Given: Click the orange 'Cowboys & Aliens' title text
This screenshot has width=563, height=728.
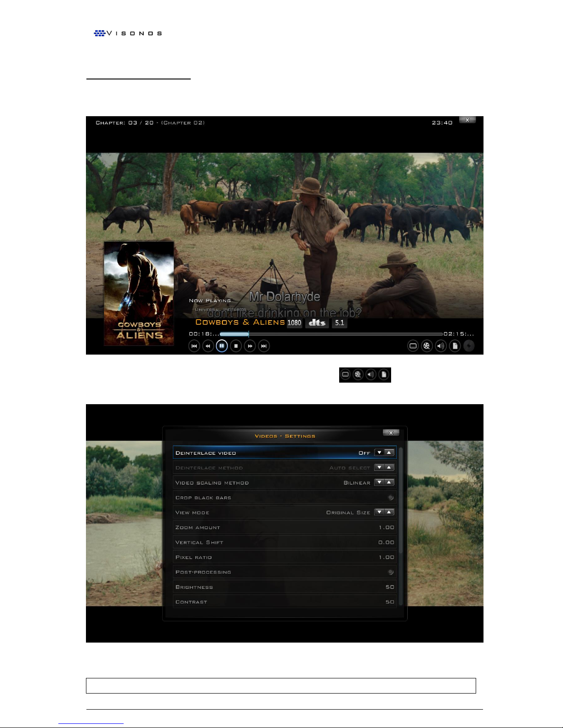Looking at the screenshot, I should pos(240,322).
